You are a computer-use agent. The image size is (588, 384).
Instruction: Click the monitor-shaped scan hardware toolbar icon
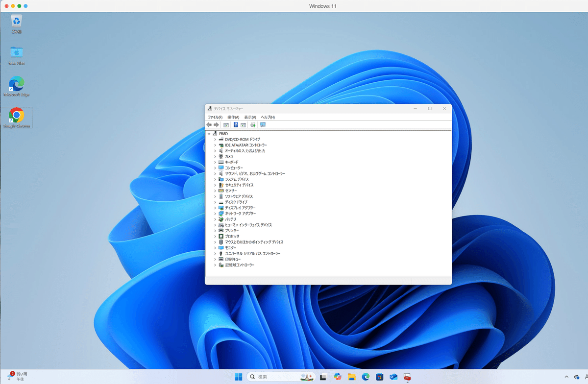pyautogui.click(x=263, y=125)
